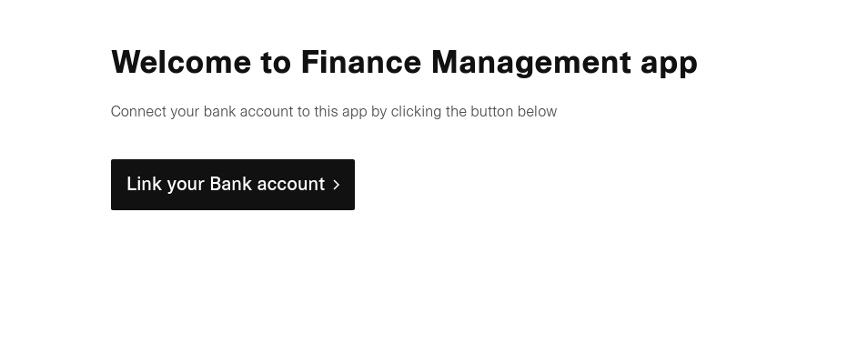Click the word Management in the heading
Image resolution: width=868 pixels, height=364 pixels.
tap(530, 63)
